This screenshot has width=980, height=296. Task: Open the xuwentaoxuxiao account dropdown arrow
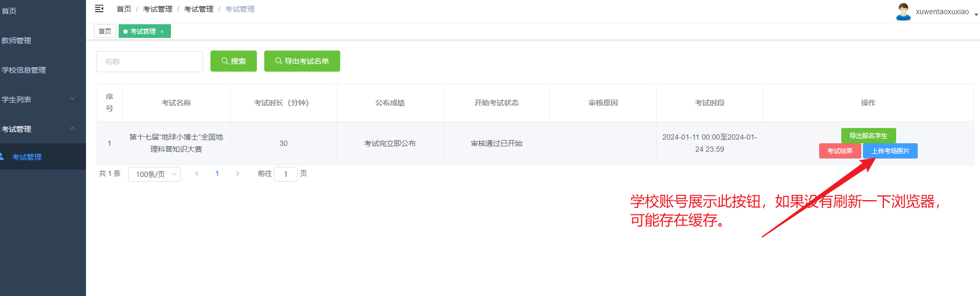pos(976,15)
